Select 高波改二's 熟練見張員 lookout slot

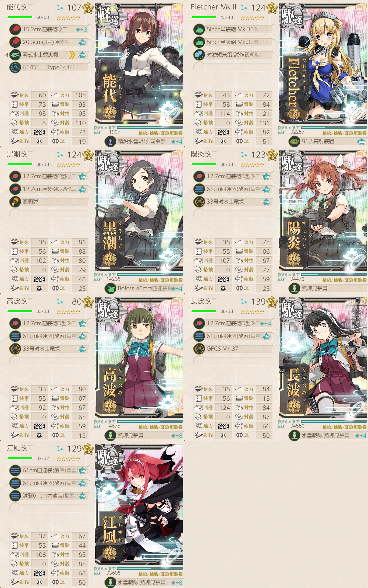(x=143, y=435)
